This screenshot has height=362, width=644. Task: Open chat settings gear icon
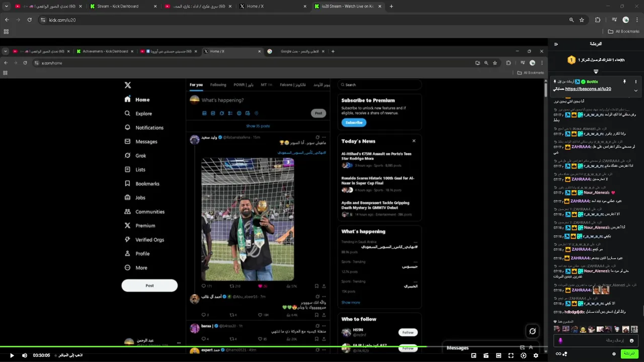pos(614,354)
